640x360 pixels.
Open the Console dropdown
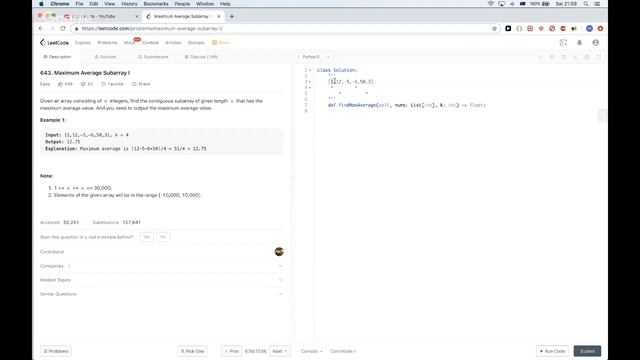(311, 351)
